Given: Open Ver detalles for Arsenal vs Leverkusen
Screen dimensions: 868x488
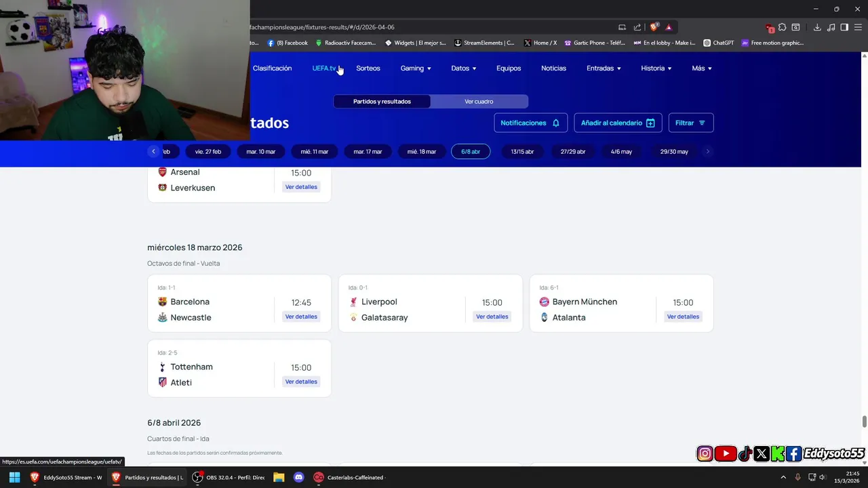Looking at the screenshot, I should 301,187.
